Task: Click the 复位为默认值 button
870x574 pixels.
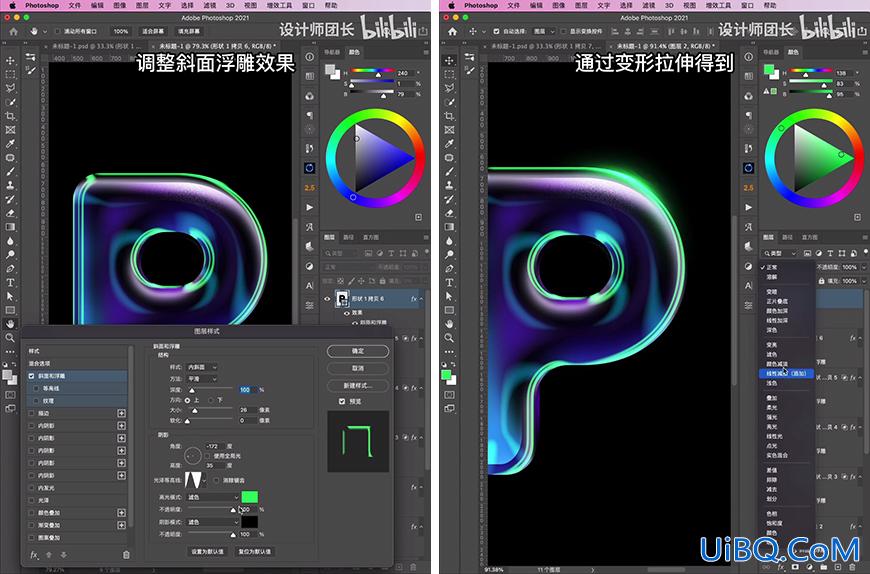Action: pos(255,552)
